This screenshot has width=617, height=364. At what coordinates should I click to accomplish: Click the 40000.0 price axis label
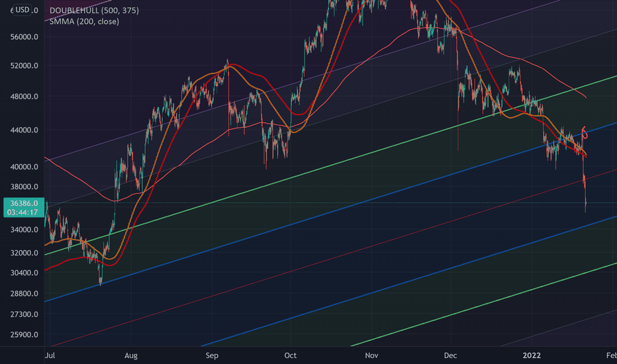24,167
